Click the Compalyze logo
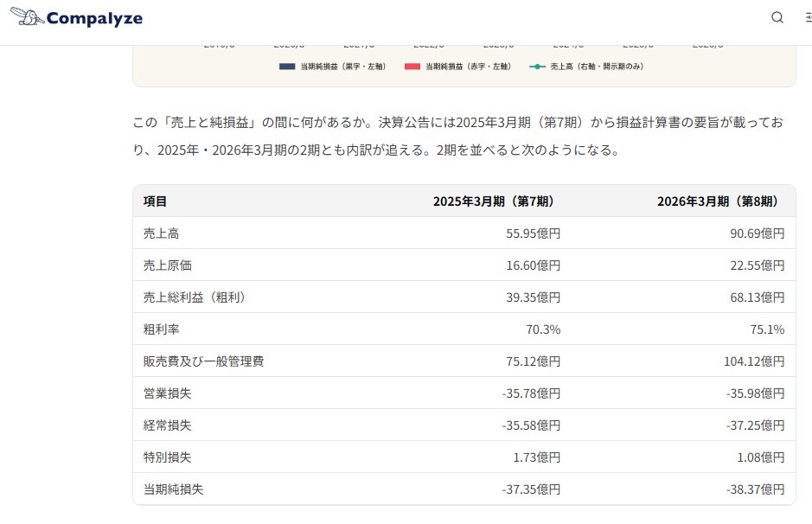Image resolution: width=812 pixels, height=524 pixels. [x=76, y=17]
